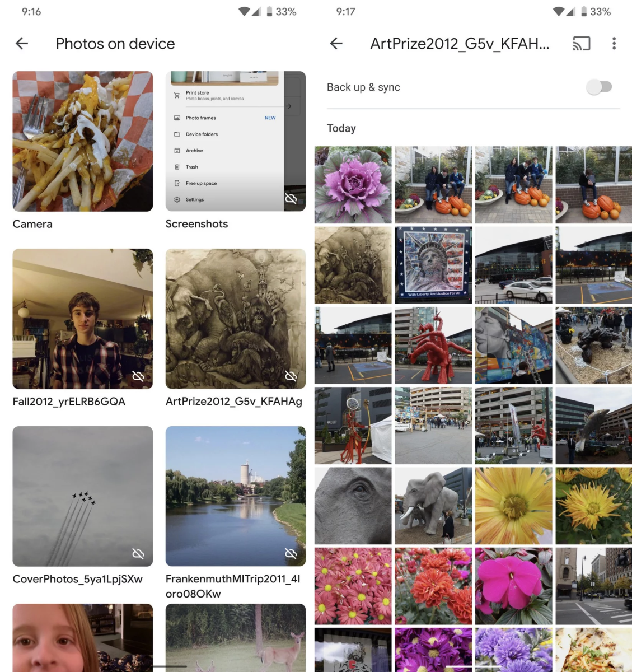Tap the Fall2012_yrELRB6GQA label
This screenshot has height=672, width=632.
point(69,402)
